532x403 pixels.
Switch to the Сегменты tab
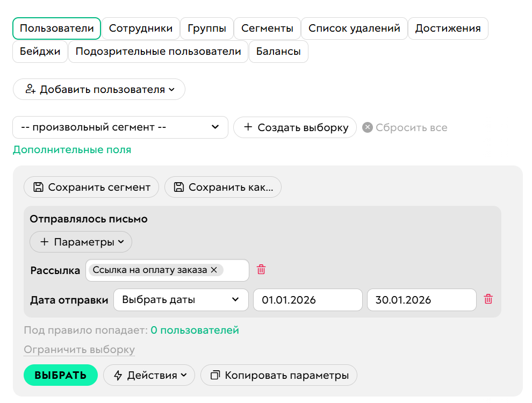point(267,28)
